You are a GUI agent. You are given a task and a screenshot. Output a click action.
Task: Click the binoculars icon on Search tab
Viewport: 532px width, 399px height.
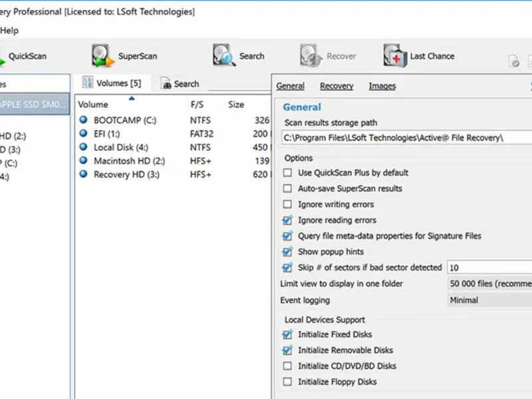click(x=166, y=84)
